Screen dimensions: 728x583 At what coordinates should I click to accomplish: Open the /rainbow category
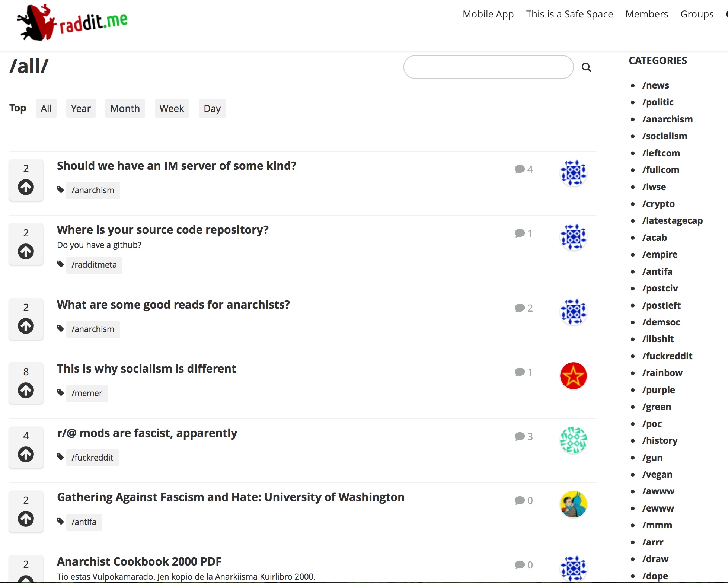click(x=662, y=373)
